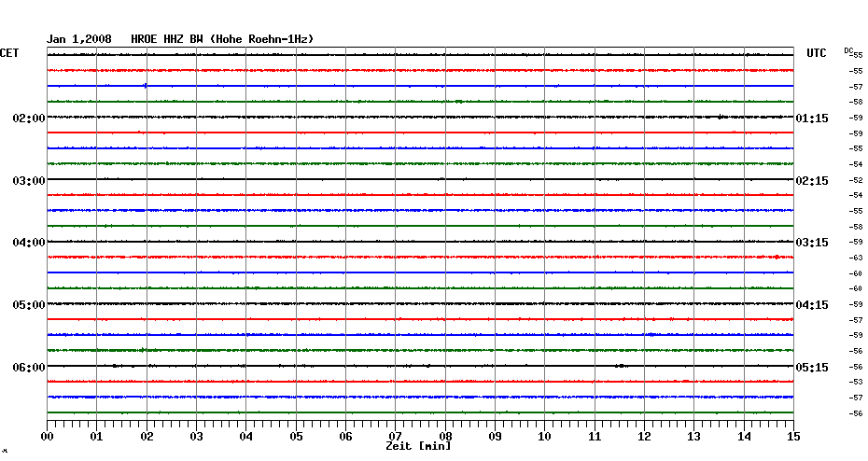868x461 pixels.
Task: Select minute mark '01' on time axis
Action: pyautogui.click(x=96, y=437)
